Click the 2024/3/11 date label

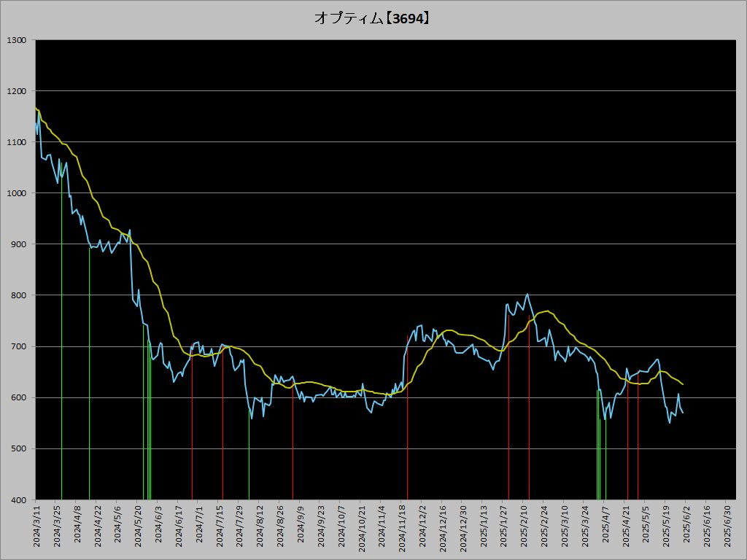[x=36, y=525]
